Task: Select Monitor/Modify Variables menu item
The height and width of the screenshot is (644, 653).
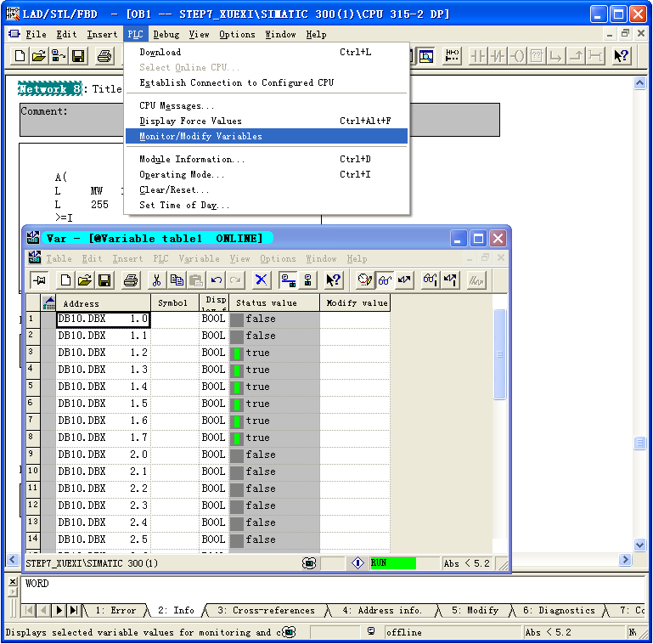Action: pos(267,136)
